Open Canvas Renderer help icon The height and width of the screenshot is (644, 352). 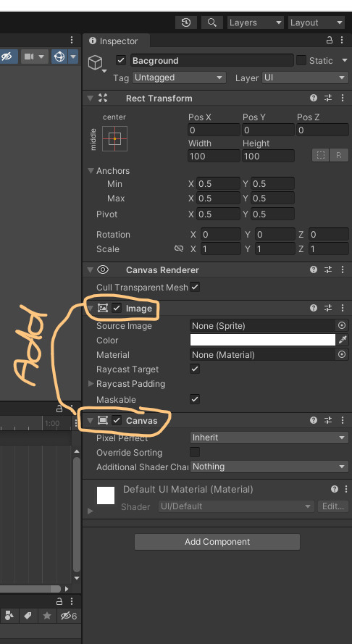[314, 269]
